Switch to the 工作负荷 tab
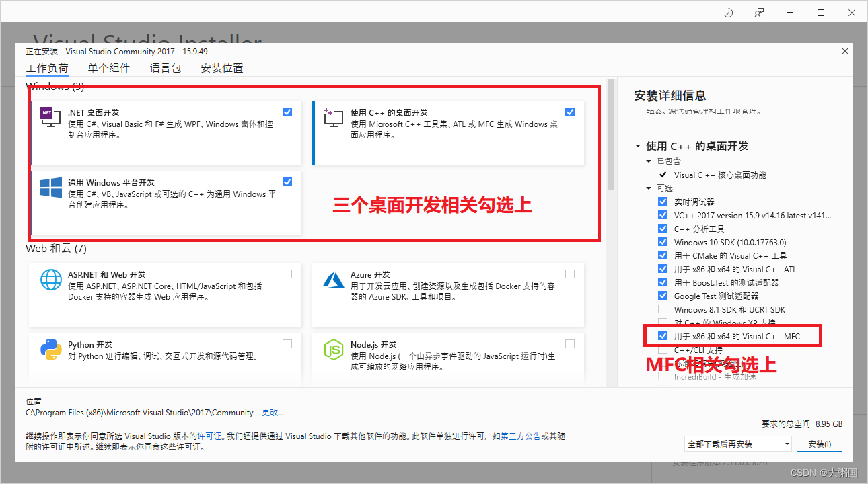This screenshot has height=484, width=868. tap(47, 69)
